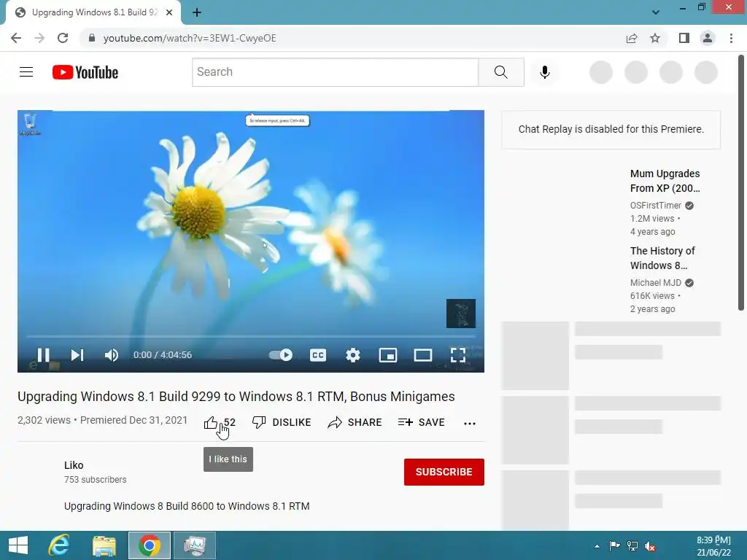Mute the video with the speaker icon
747x560 pixels.
(x=112, y=355)
